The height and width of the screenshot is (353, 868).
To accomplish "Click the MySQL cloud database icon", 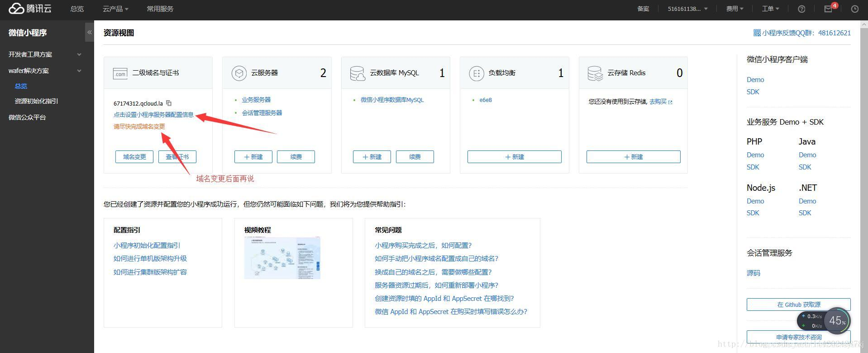I will click(x=358, y=73).
